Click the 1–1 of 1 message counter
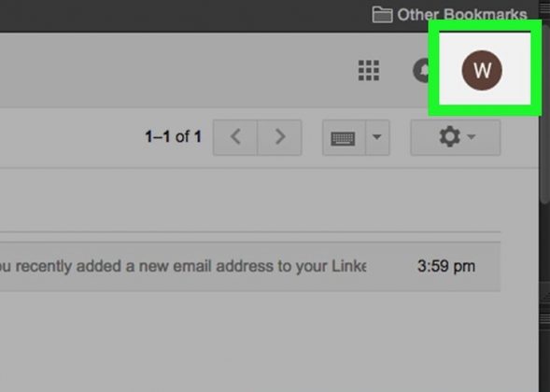 (x=174, y=137)
